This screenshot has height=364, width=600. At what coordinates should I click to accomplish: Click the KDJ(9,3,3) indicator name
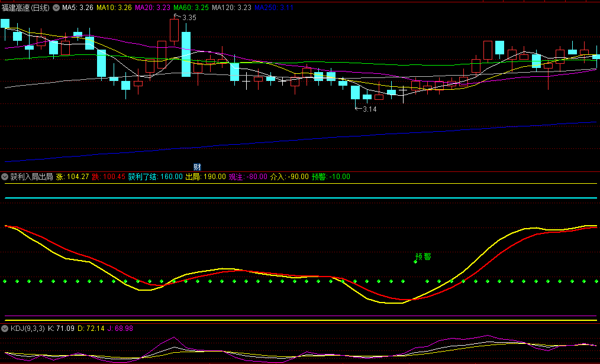[x=28, y=329]
